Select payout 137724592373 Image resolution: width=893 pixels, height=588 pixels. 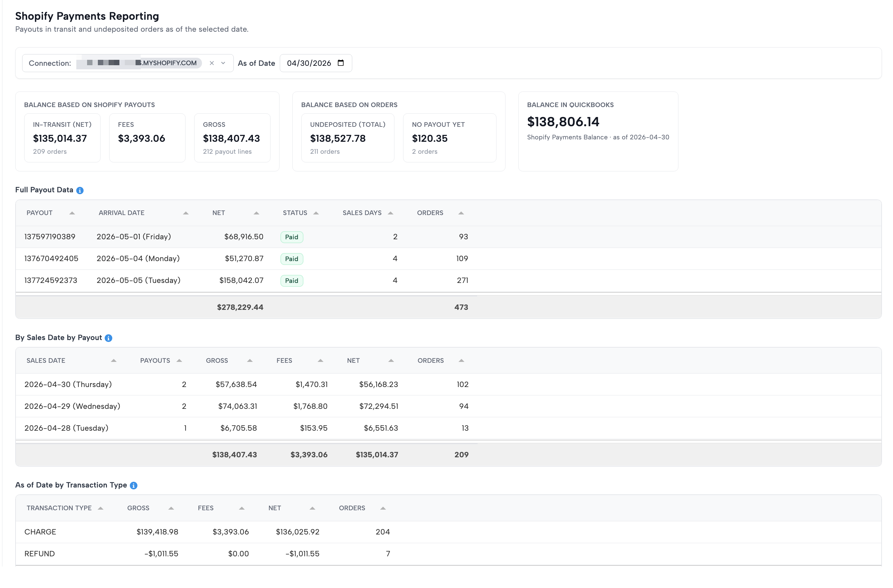click(51, 280)
